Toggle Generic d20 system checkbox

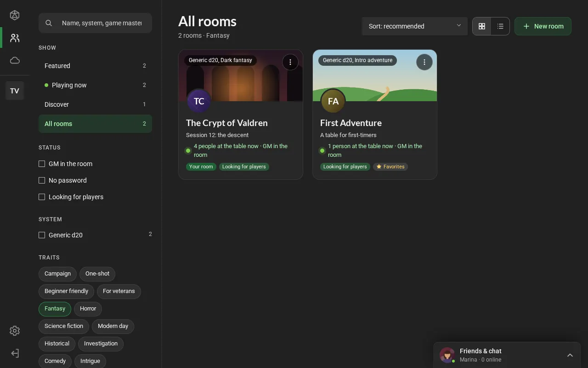click(x=42, y=235)
